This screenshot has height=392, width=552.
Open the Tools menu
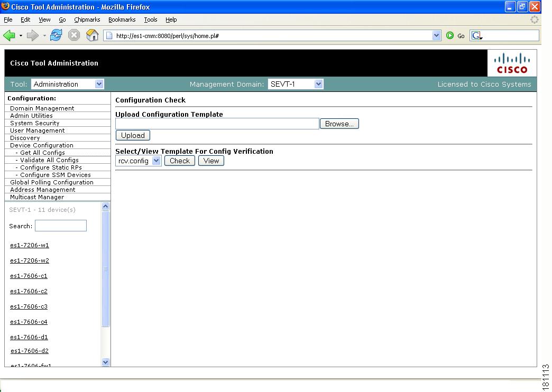point(151,20)
